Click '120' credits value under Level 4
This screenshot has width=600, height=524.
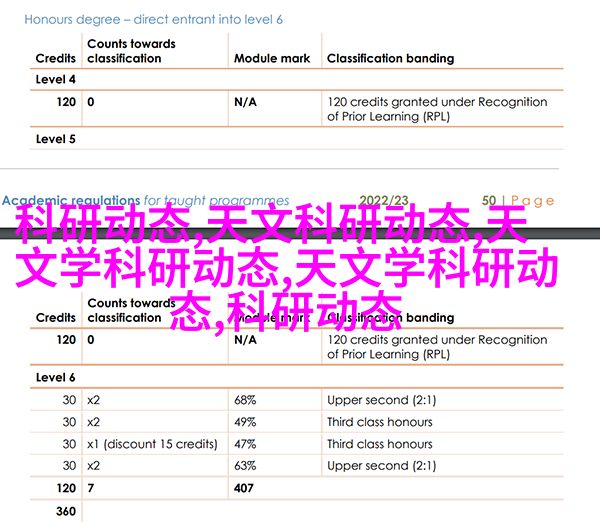(66, 102)
